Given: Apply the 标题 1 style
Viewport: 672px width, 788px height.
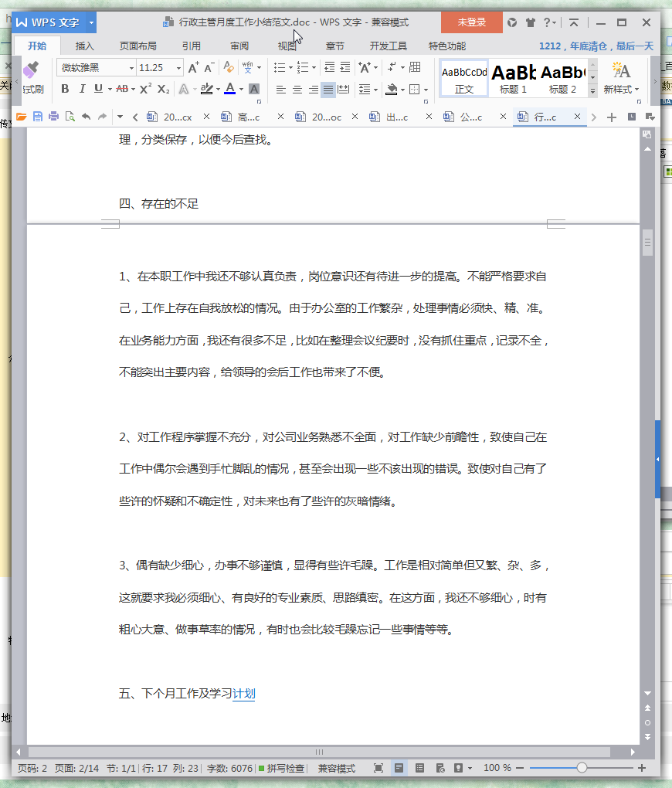Looking at the screenshot, I should tap(514, 78).
